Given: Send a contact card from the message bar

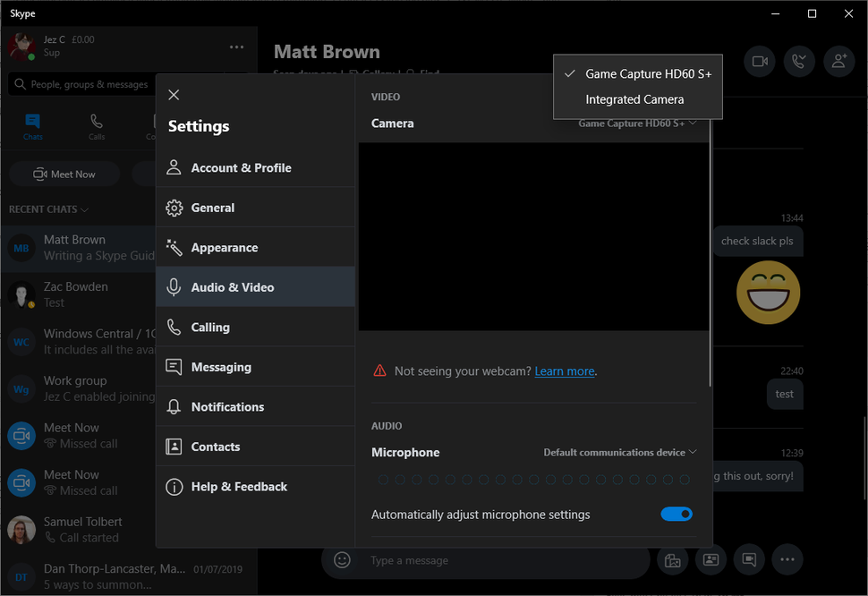Looking at the screenshot, I should (711, 559).
